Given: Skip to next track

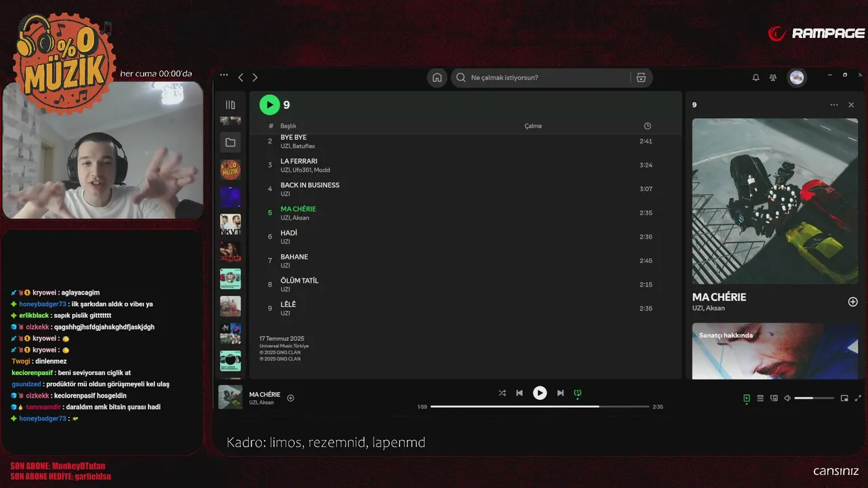Looking at the screenshot, I should tap(560, 393).
